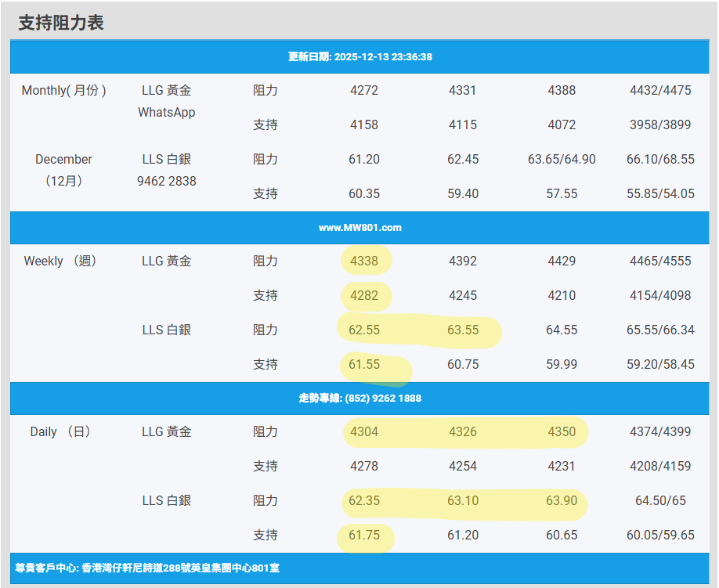
Task: Click the 支持阻力表 page heading
Action: pos(61,23)
